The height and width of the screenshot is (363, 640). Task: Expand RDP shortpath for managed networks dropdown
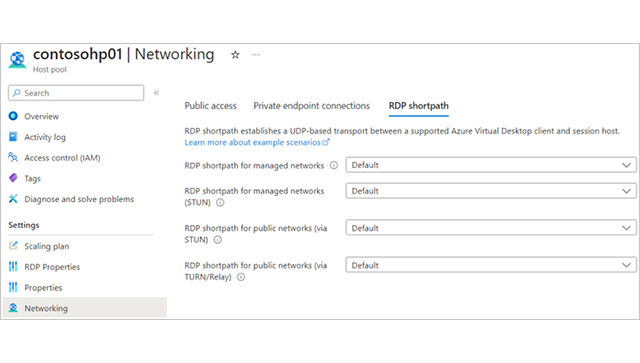tap(491, 165)
